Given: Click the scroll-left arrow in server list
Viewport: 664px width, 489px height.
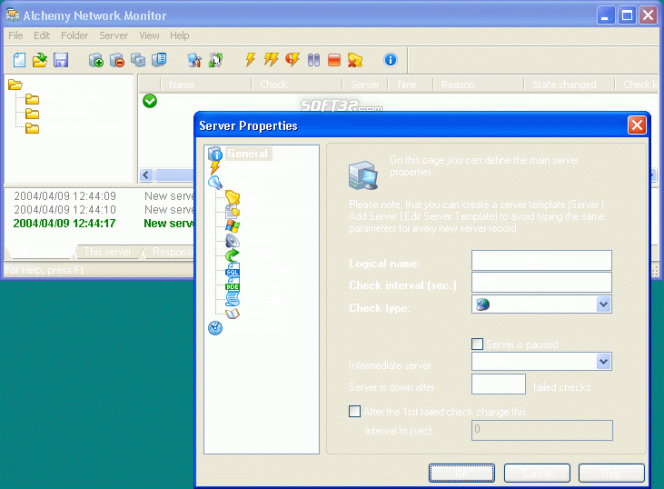Looking at the screenshot, I should coord(146,175).
